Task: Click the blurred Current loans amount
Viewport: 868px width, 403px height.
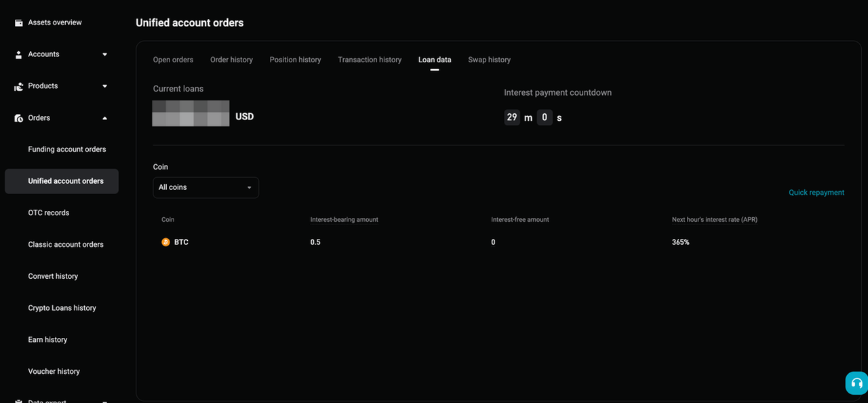Action: [x=191, y=113]
